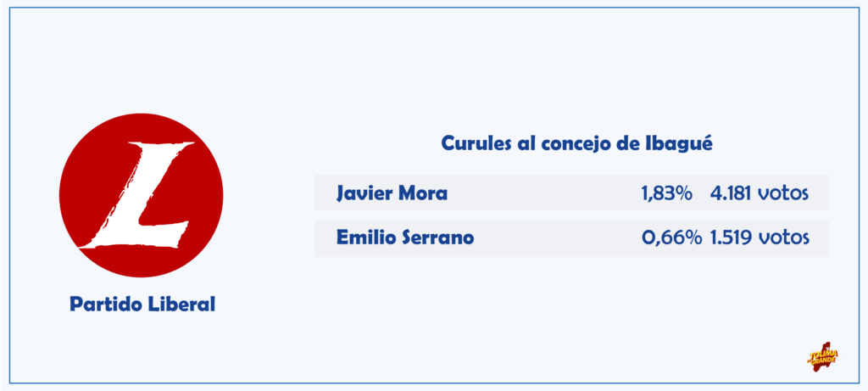Select the Partido Liberal caption text
This screenshot has height=391, width=868.
pos(142,304)
